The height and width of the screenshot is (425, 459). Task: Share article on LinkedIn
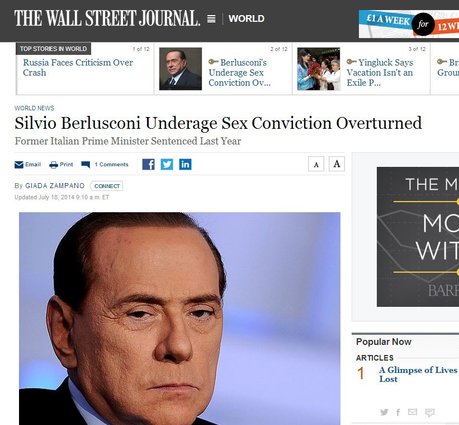(x=185, y=164)
